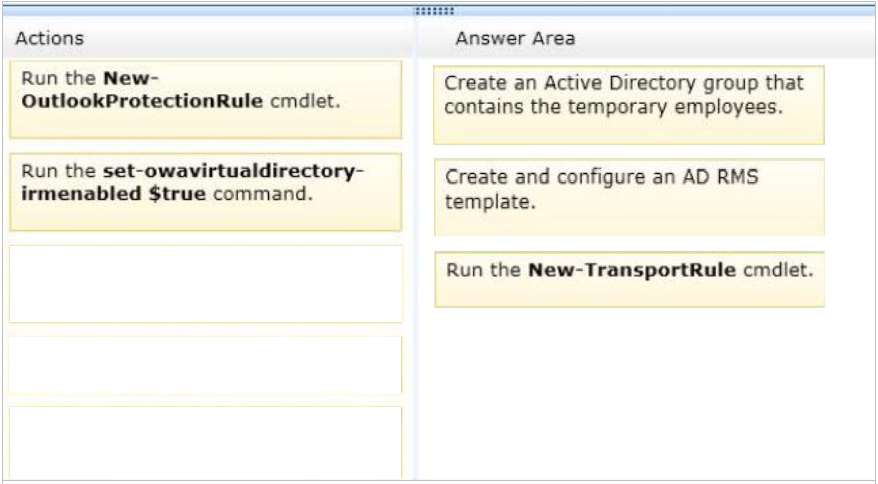Click the lowest empty Actions slot
The height and width of the screenshot is (484, 878).
206,443
